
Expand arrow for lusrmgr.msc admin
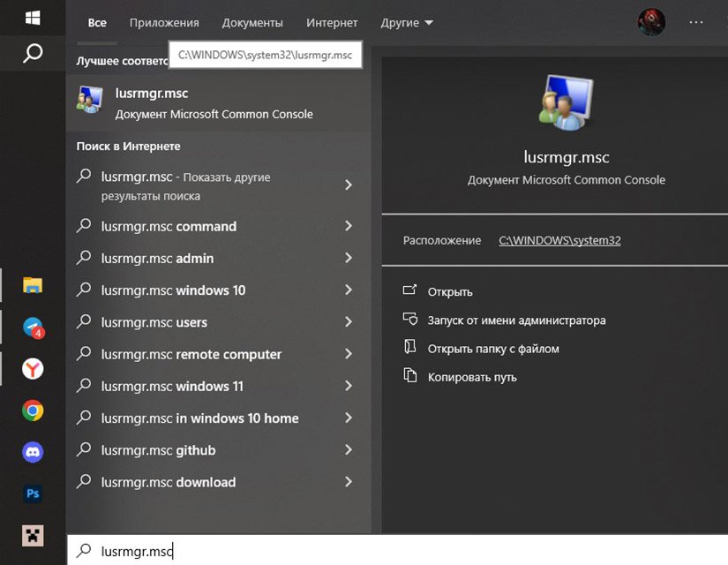tap(349, 258)
